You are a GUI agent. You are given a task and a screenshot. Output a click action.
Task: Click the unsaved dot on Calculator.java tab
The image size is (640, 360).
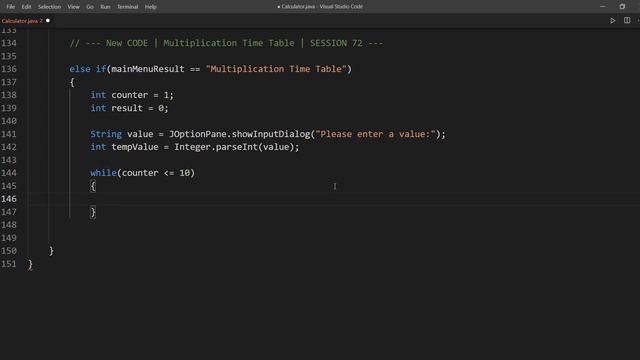point(48,20)
